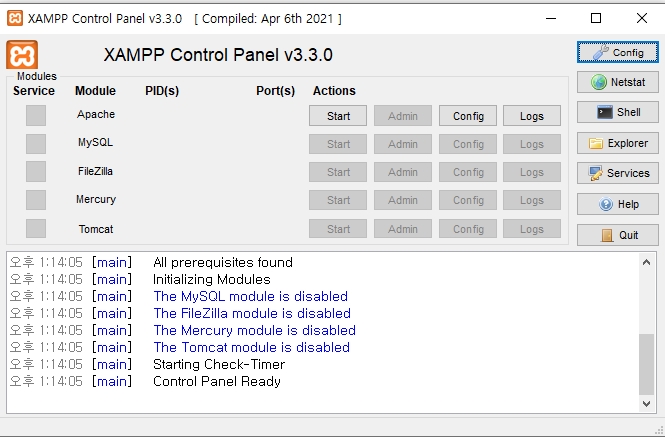Start the Apache module
This screenshot has width=665, height=437.
pos(338,116)
